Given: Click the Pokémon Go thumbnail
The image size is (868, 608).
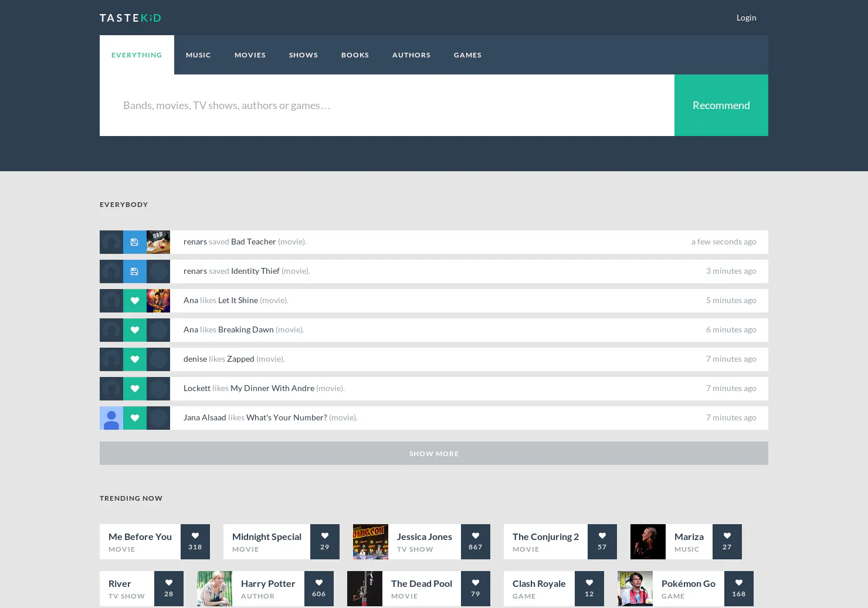Looking at the screenshot, I should (x=635, y=589).
